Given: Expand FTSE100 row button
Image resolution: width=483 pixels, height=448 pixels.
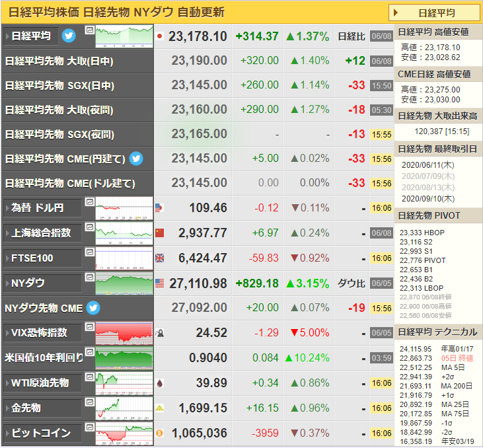Looking at the screenshot, I should coord(42,258).
